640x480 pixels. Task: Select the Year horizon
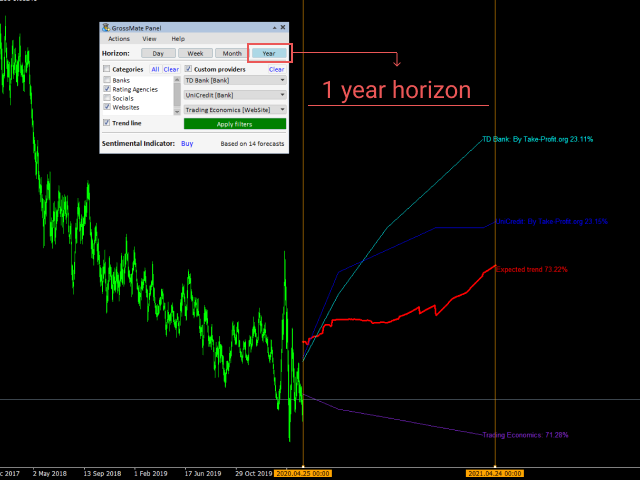(x=269, y=53)
